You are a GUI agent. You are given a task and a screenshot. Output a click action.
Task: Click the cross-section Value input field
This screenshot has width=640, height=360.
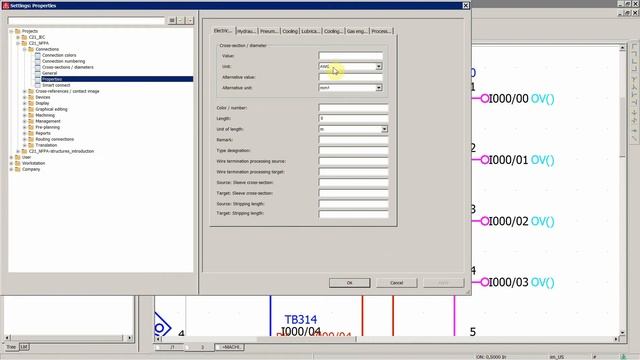(350, 56)
